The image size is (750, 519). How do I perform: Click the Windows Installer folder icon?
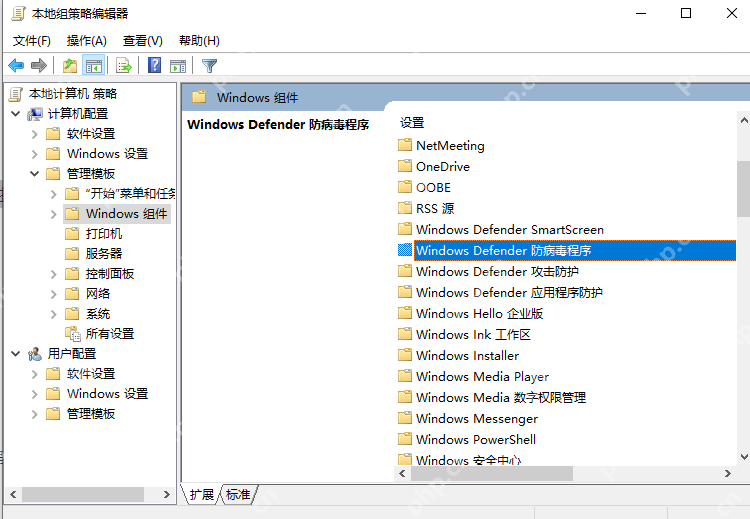click(405, 354)
